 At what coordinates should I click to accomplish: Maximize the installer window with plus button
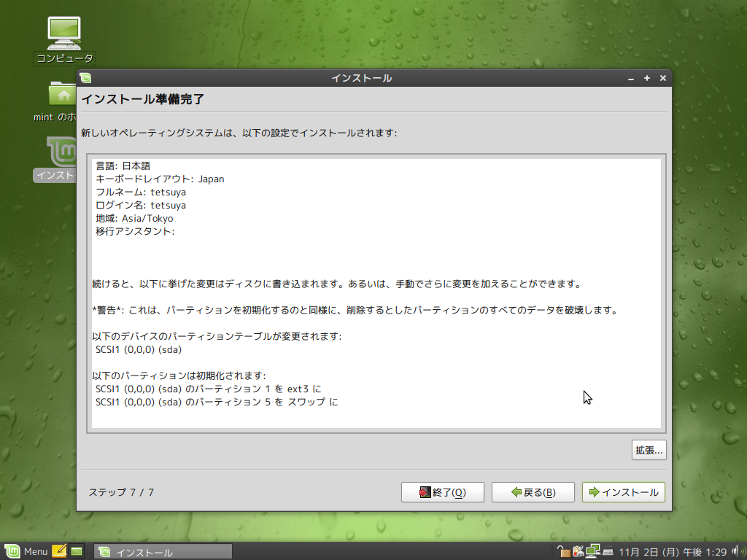(x=647, y=78)
